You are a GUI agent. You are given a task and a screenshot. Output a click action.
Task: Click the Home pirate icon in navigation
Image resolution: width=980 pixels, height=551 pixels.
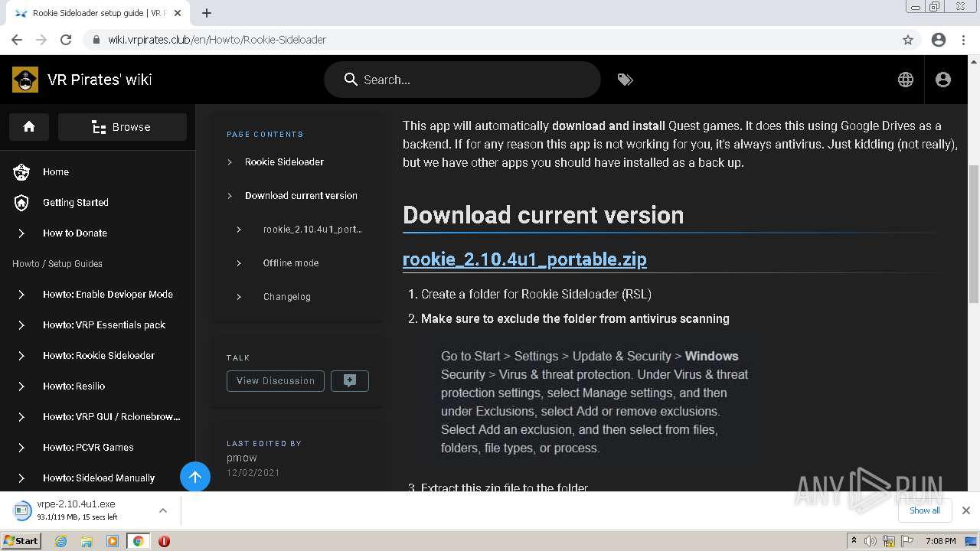tap(21, 172)
